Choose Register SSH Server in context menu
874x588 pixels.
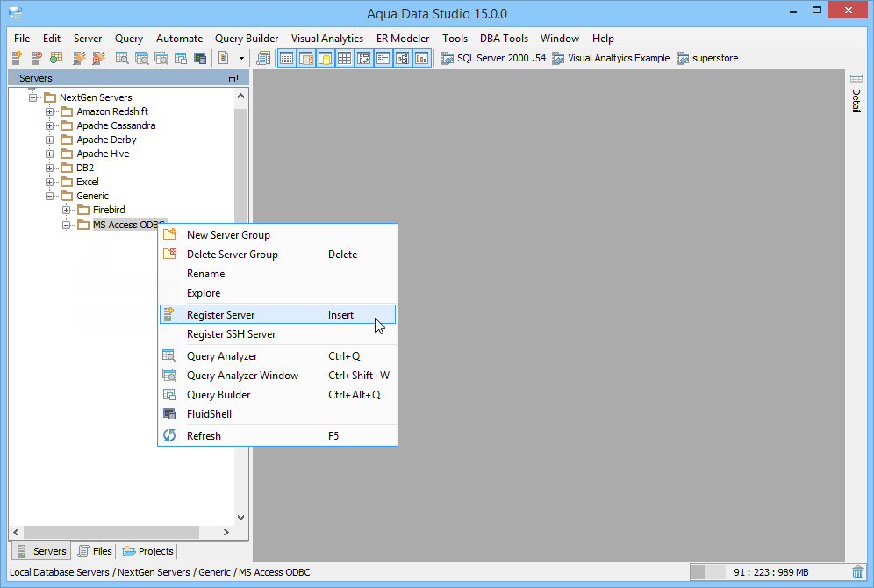(x=277, y=334)
